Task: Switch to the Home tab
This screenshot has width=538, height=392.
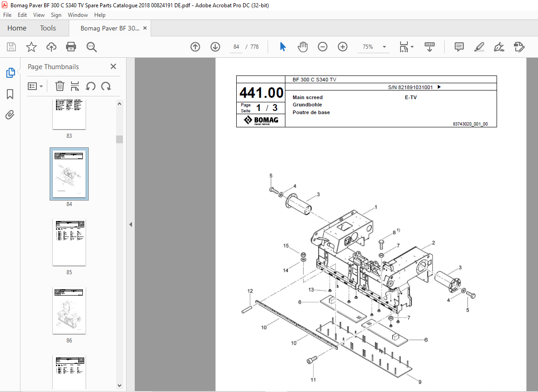Action: point(17,28)
